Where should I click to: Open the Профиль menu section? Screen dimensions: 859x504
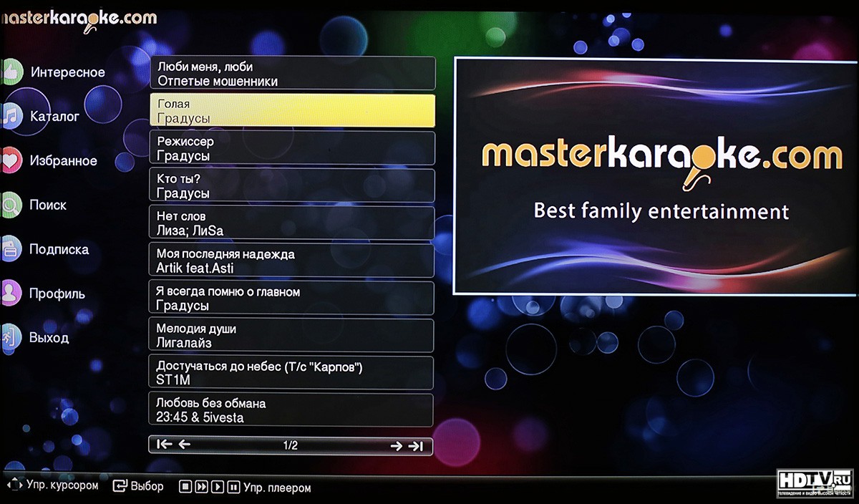tap(57, 294)
